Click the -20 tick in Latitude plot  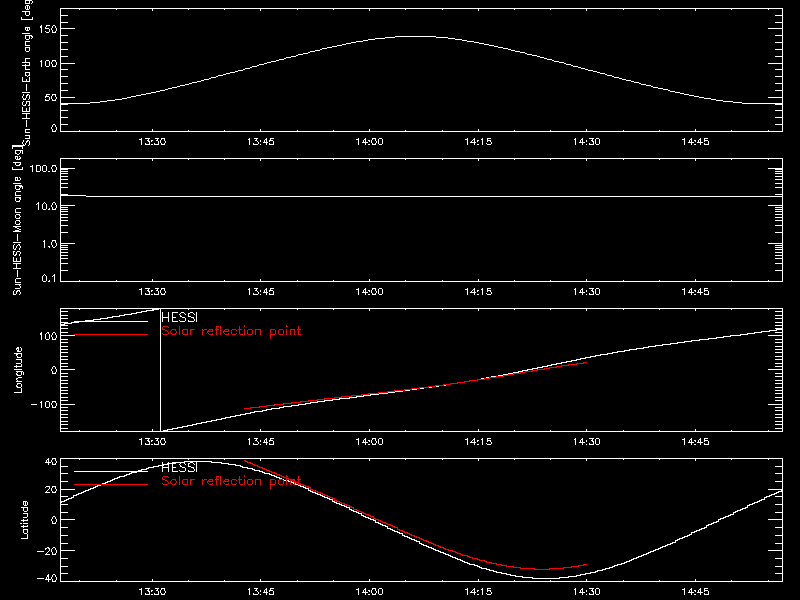[x=47, y=551]
